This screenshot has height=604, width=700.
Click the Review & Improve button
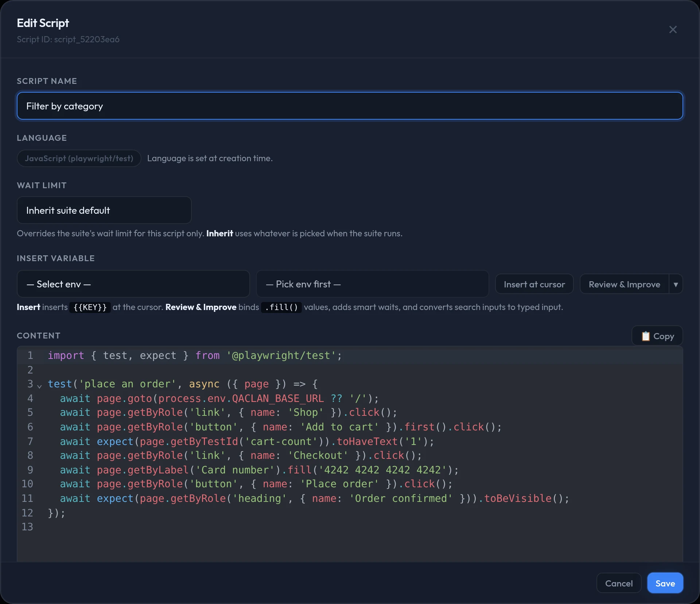point(624,284)
